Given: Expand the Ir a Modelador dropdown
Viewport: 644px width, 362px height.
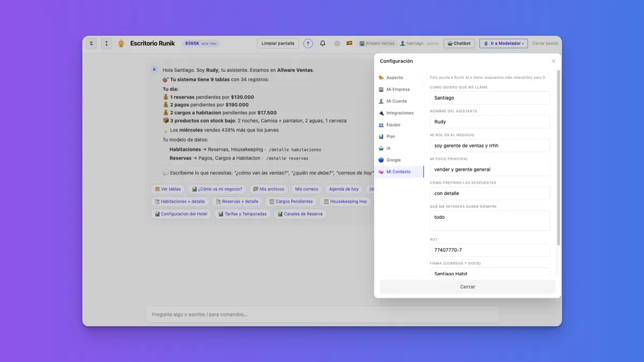Looking at the screenshot, I should [503, 43].
